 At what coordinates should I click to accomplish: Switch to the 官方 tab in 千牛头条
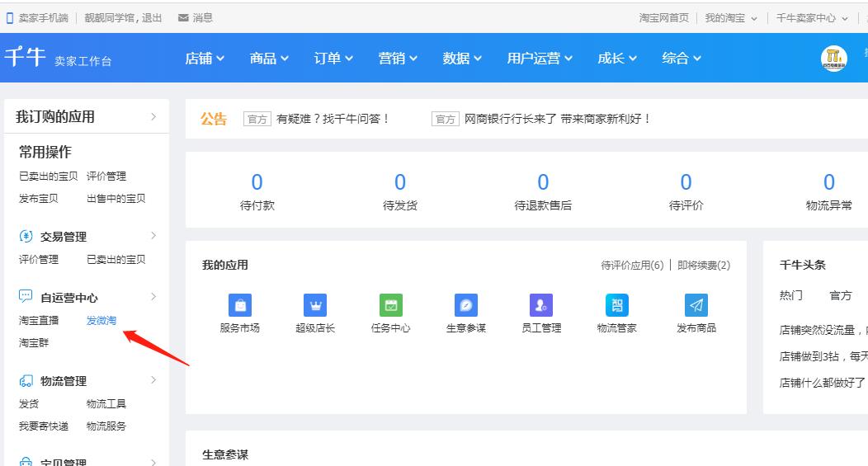840,295
